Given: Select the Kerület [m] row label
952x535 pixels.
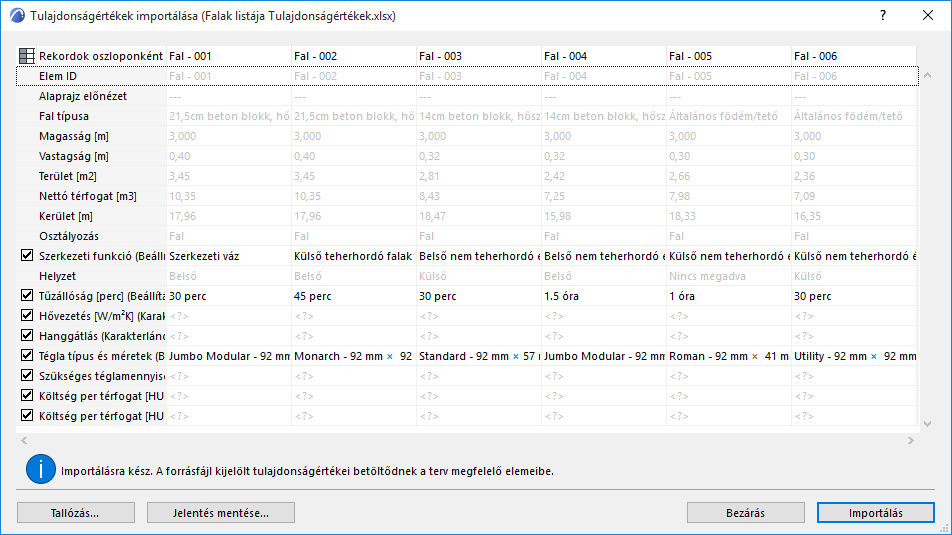Looking at the screenshot, I should pos(66,216).
